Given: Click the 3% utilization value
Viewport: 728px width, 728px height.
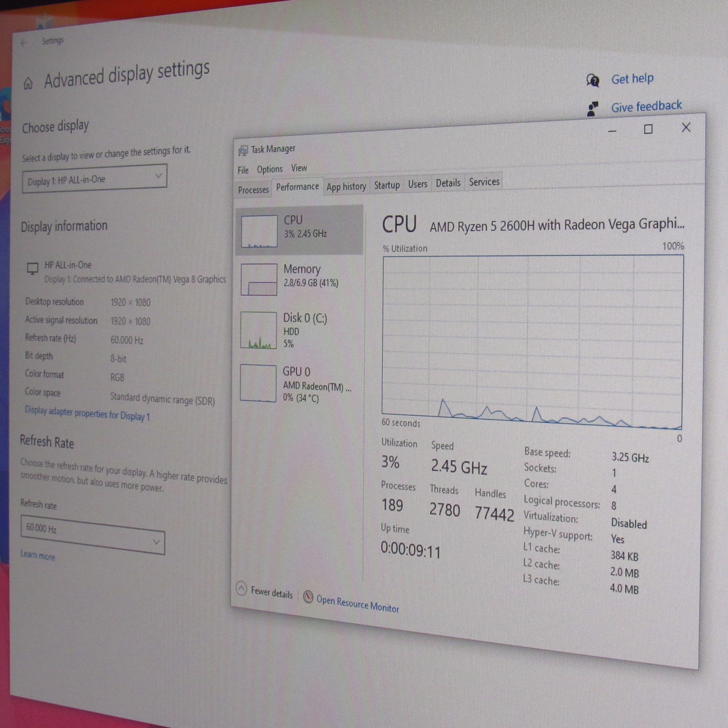Looking at the screenshot, I should [391, 462].
